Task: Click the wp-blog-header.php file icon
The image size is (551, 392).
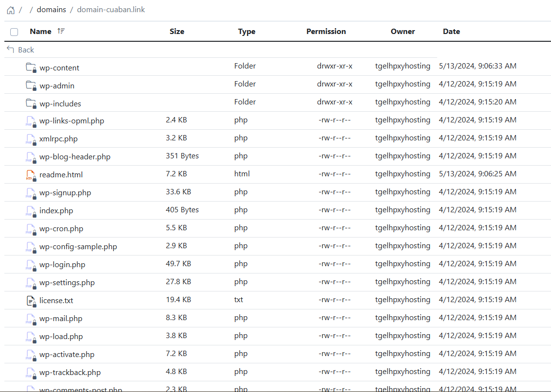Action: 31,157
